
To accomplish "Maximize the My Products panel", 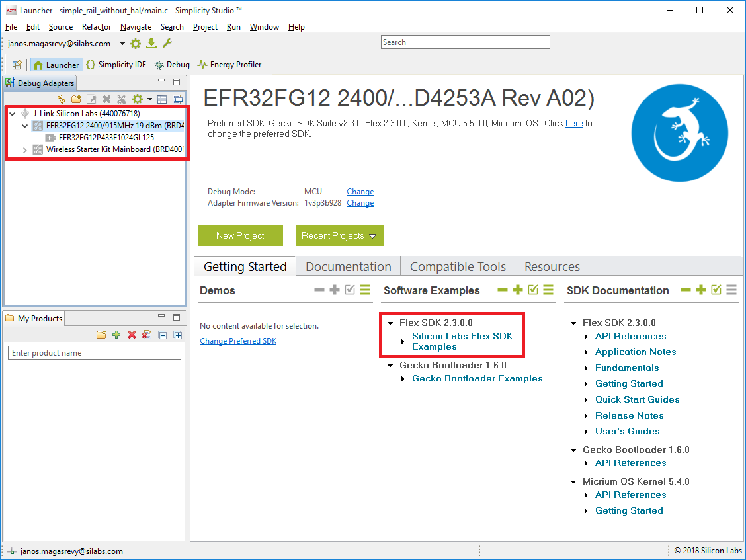I will pyautogui.click(x=177, y=317).
